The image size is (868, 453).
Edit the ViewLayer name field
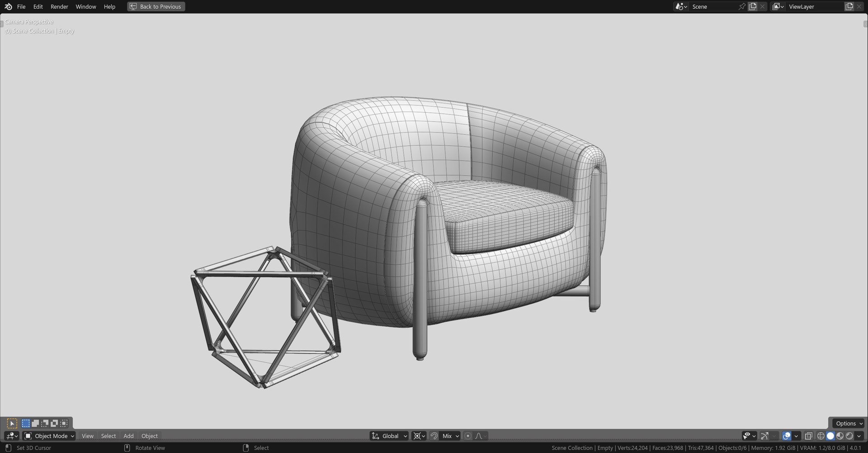815,6
